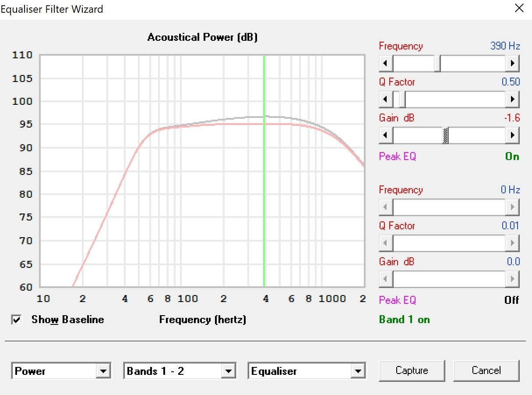
Task: Click the band 2 Q Factor slider track
Action: [x=449, y=243]
